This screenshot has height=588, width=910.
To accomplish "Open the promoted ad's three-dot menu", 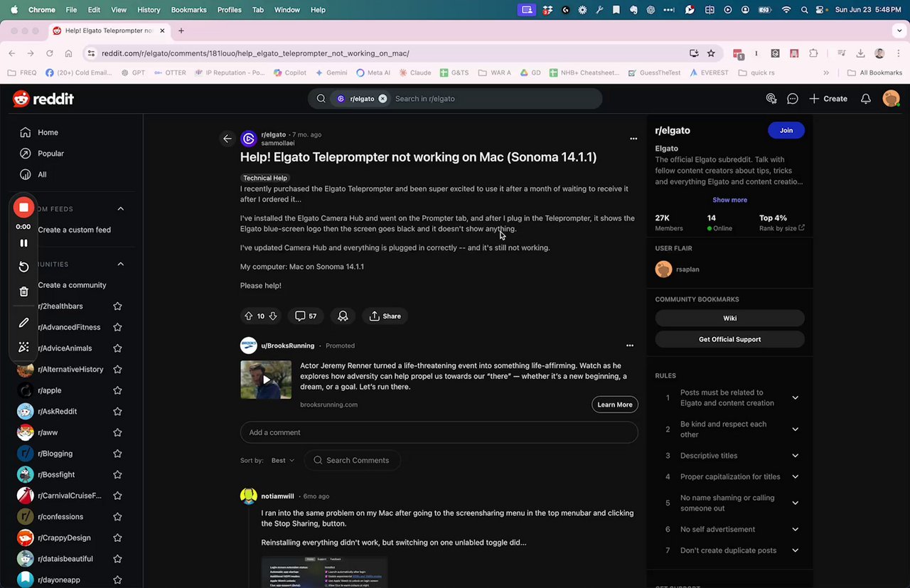I will (x=629, y=346).
